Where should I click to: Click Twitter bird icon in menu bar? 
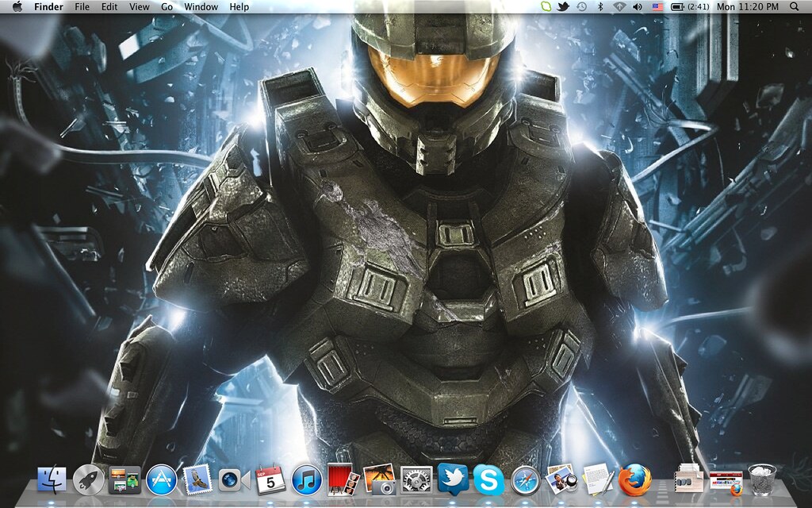coord(563,6)
